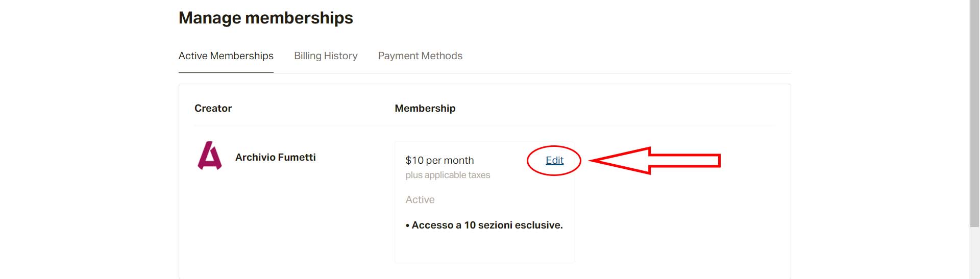Screen dimensions: 980x279
Task: Click the plus applicable taxes note
Action: click(x=448, y=175)
